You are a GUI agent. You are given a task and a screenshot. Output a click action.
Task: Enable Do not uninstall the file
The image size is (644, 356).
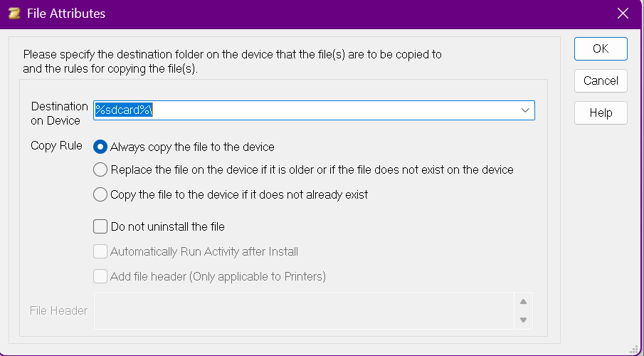[x=101, y=227]
